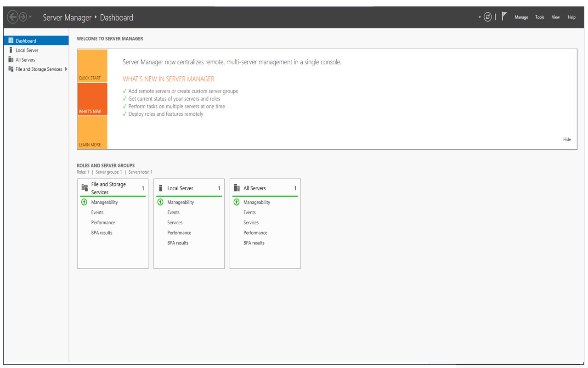This screenshot has width=588, height=368.
Task: Open Performance in Local Server tile
Action: click(x=179, y=232)
